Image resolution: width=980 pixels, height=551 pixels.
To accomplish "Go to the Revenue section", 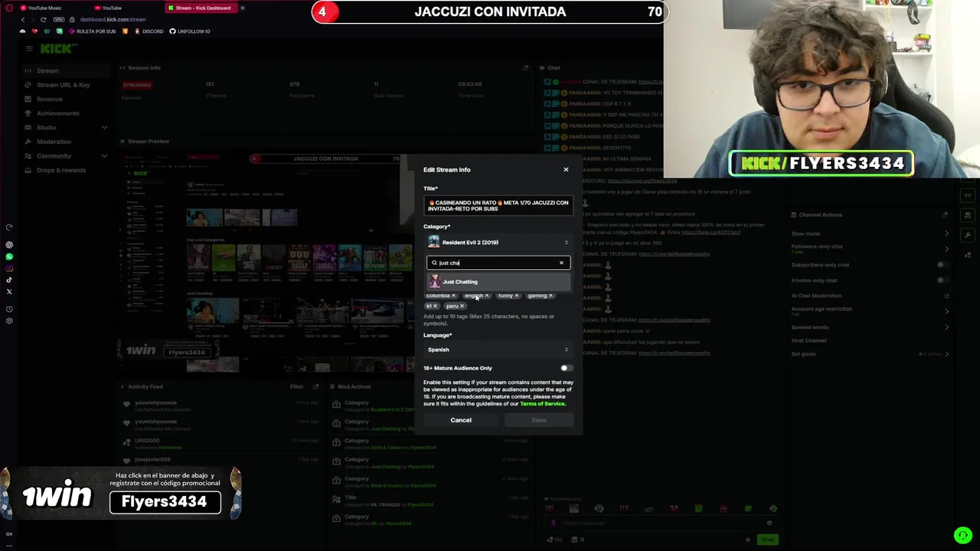I will [49, 99].
